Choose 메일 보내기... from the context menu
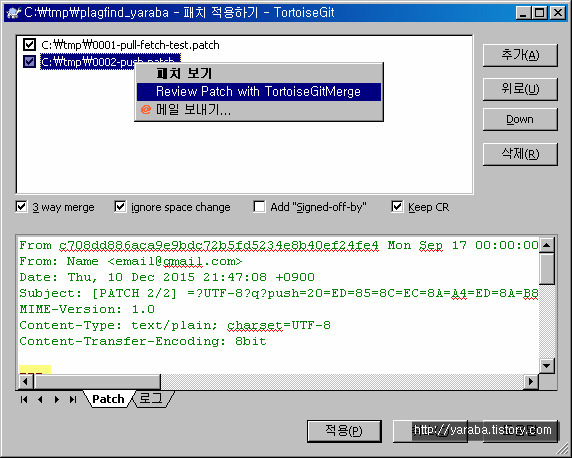 click(x=259, y=110)
